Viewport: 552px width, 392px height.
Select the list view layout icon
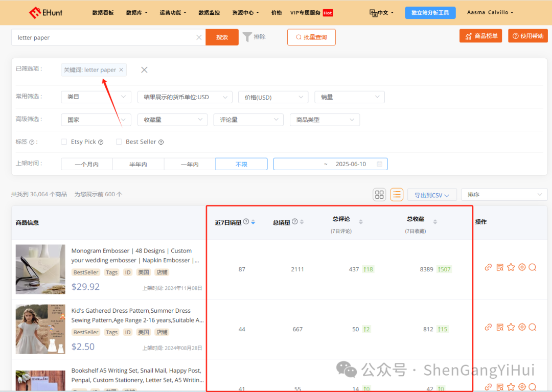click(397, 194)
